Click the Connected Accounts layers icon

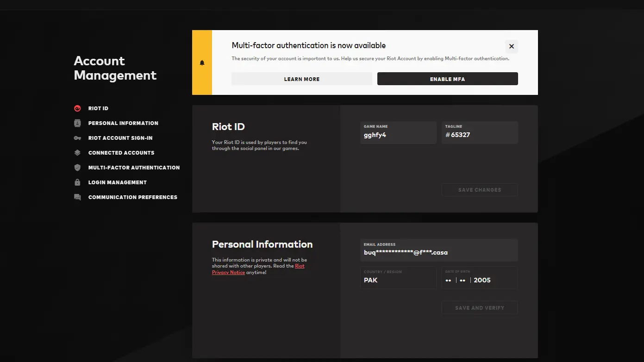(x=77, y=153)
